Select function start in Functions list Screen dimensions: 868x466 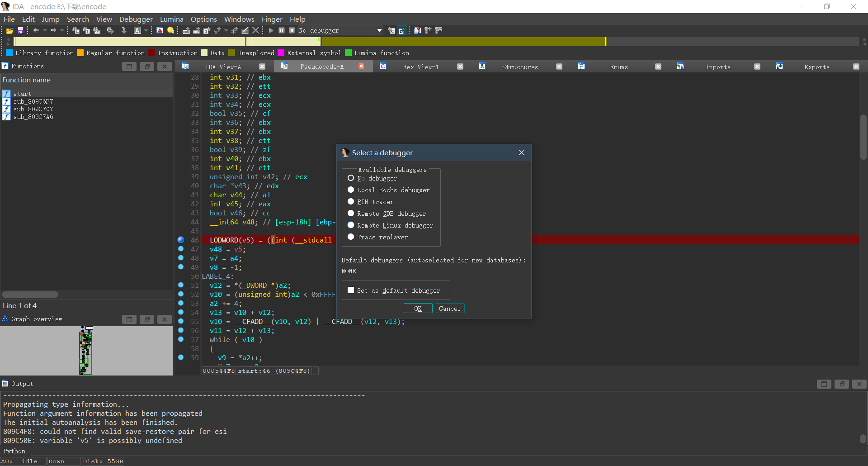pos(86,94)
